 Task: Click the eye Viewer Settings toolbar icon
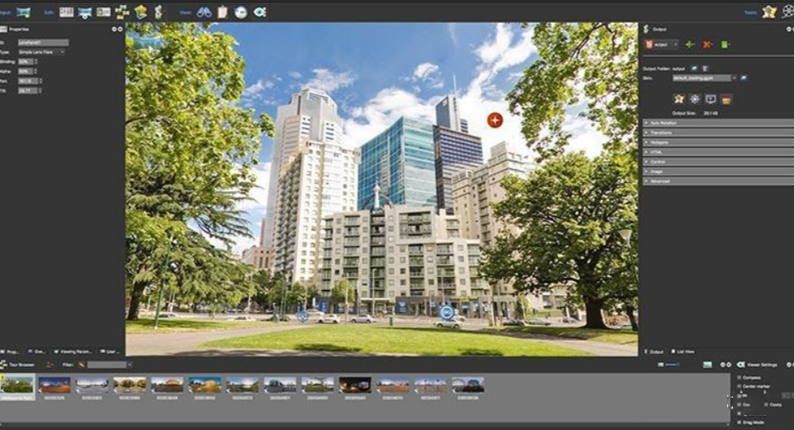pyautogui.click(x=260, y=12)
